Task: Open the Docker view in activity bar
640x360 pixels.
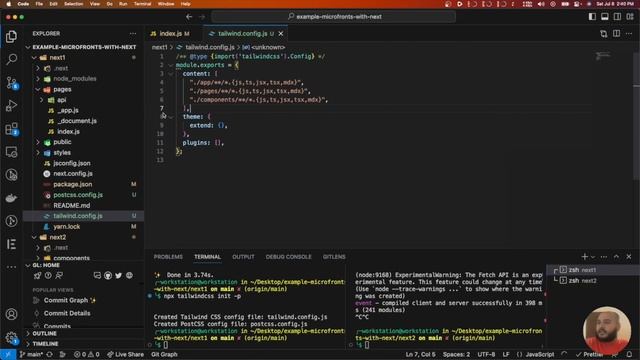Action: pyautogui.click(x=11, y=198)
